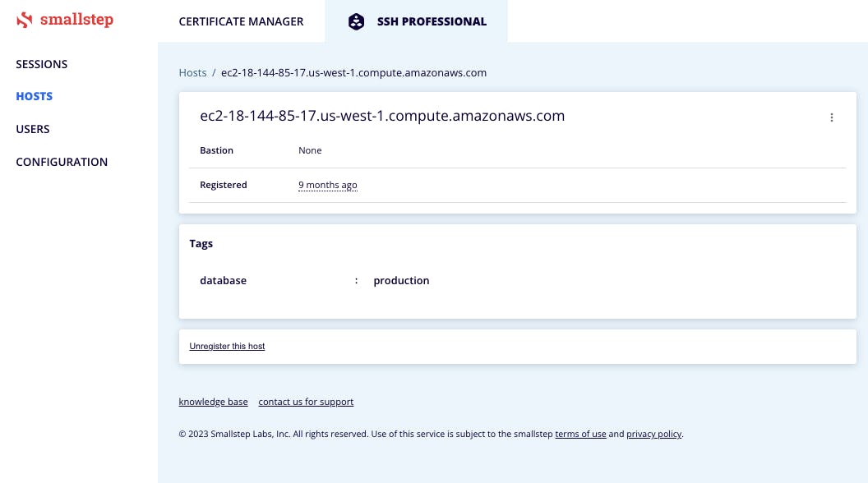The image size is (868, 483).
Task: Switch to the Certificate Manager tab
Action: pos(241,21)
